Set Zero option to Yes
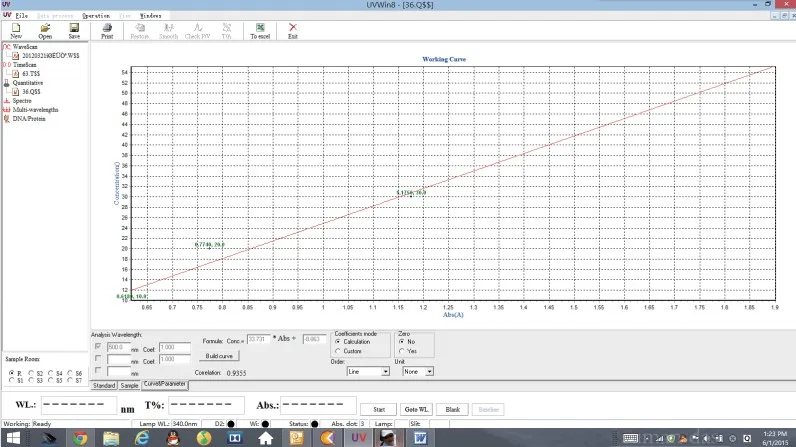This screenshot has height=447, width=796. click(402, 351)
